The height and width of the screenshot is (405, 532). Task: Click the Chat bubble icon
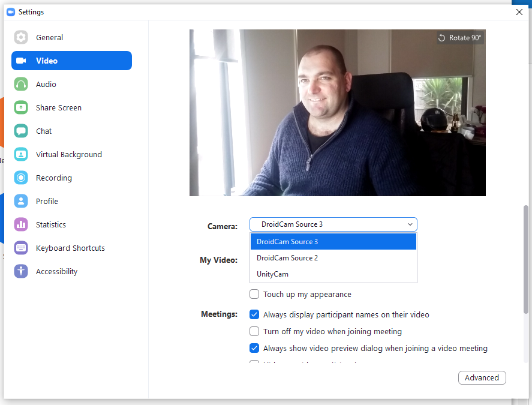[x=21, y=131]
